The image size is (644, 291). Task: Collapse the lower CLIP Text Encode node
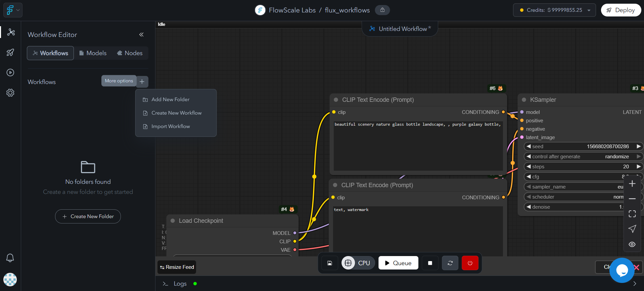click(335, 185)
